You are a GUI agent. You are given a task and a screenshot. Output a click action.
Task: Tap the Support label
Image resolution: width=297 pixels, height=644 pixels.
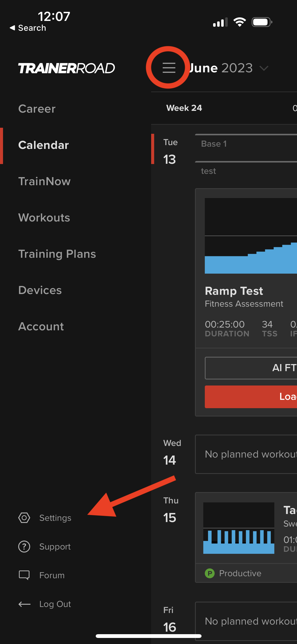tap(55, 546)
